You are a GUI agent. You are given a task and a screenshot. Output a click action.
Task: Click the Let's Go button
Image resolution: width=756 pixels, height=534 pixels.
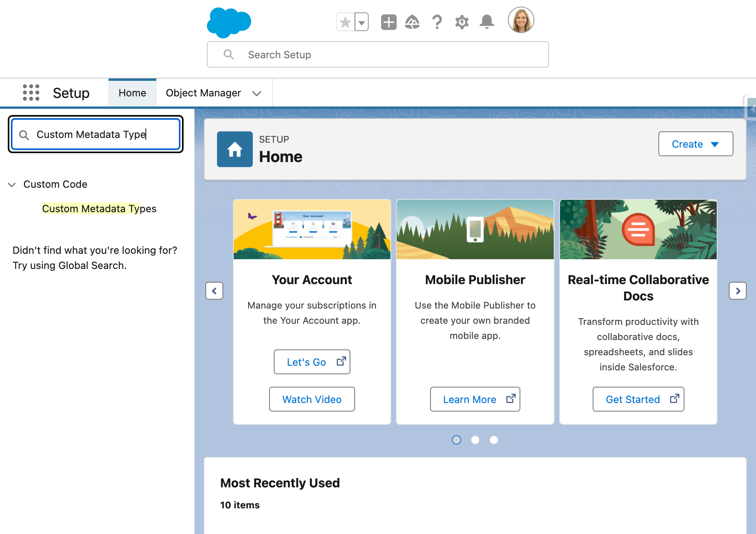pos(312,362)
